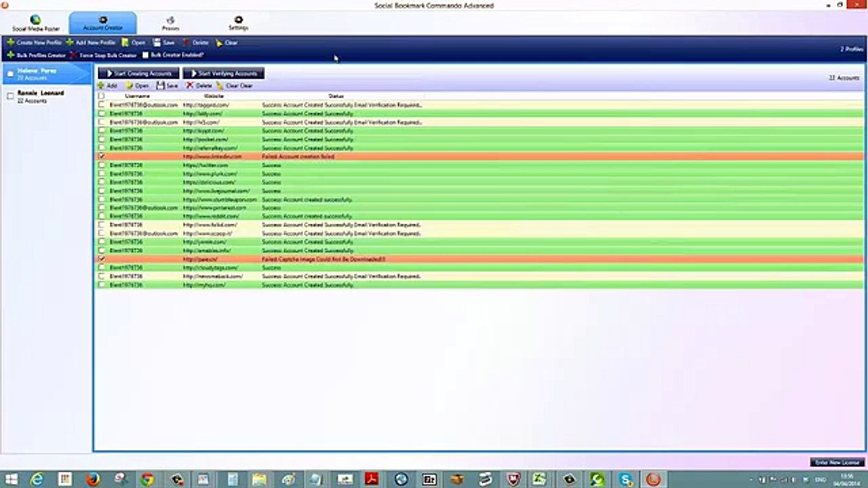Open McAfee from the taskbar
Viewport: 868px width, 488px height.
click(x=513, y=479)
